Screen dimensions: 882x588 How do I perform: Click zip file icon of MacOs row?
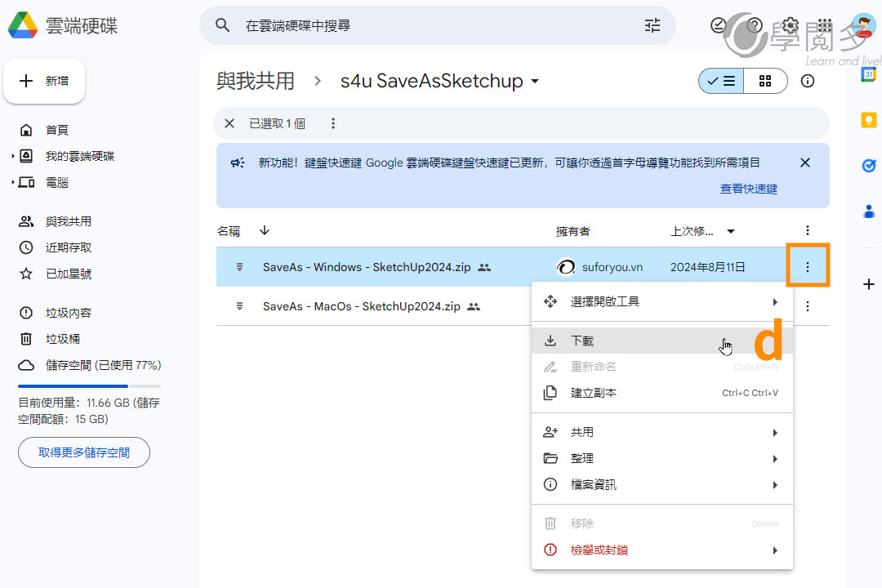click(239, 306)
